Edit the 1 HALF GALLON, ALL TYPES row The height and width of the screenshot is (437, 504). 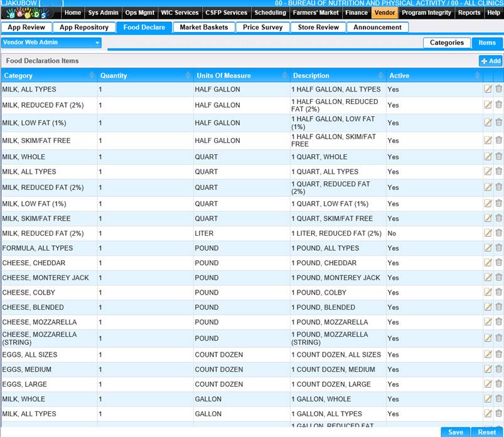[488, 89]
